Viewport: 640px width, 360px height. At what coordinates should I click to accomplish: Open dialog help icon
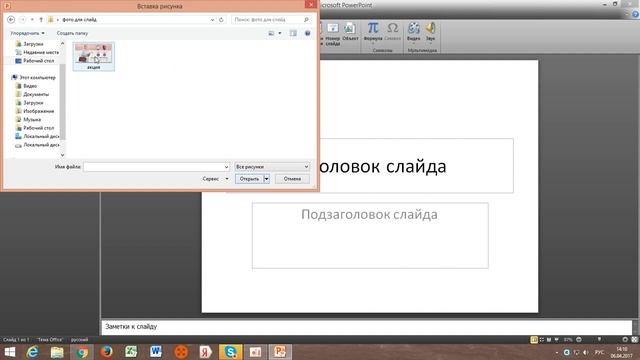point(307,33)
